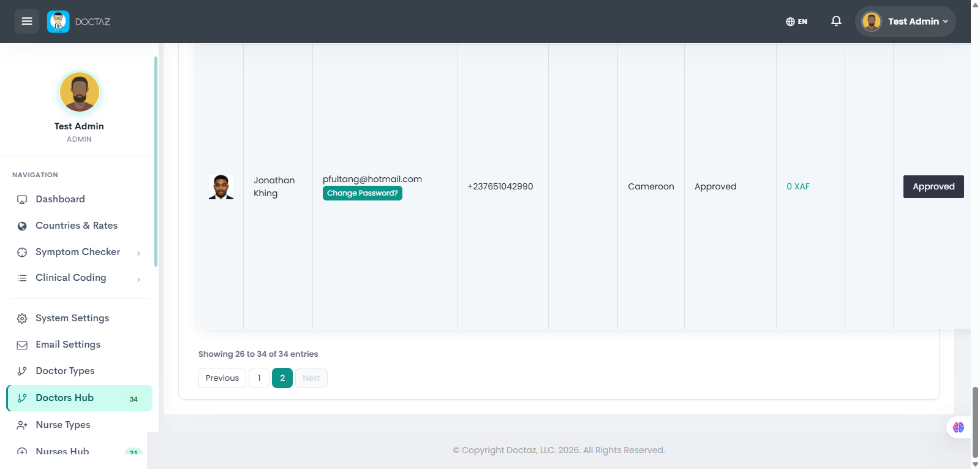980x469 pixels.
Task: Click the disabled Next pagination button
Action: pyautogui.click(x=311, y=378)
